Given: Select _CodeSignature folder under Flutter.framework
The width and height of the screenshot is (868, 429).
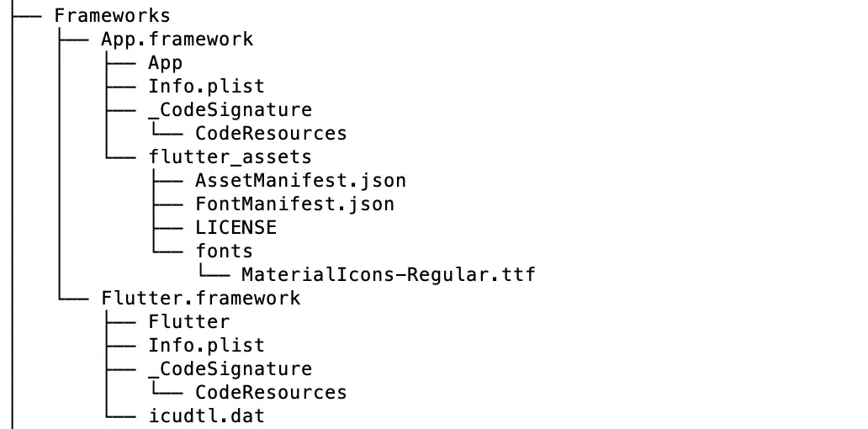Looking at the screenshot, I should pos(230,368).
